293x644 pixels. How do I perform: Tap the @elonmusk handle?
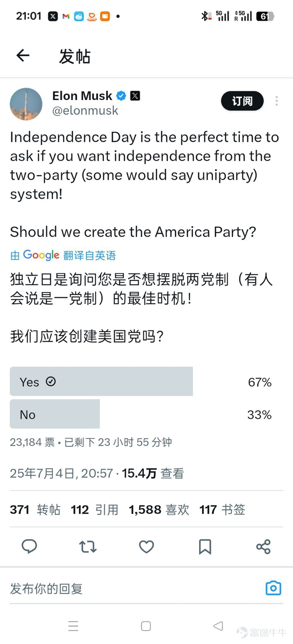[85, 111]
